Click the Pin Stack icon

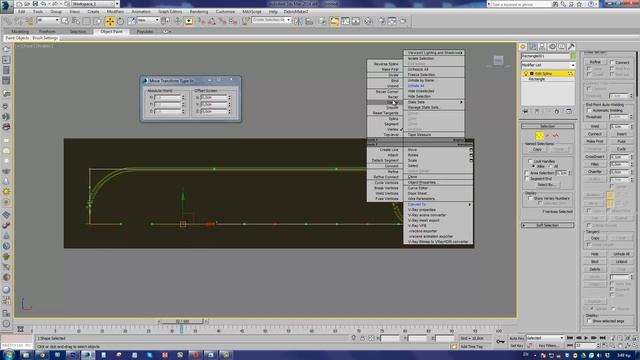tap(526, 111)
